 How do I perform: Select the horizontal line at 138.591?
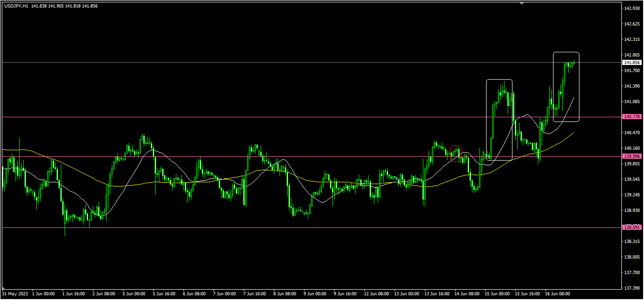click(283, 227)
